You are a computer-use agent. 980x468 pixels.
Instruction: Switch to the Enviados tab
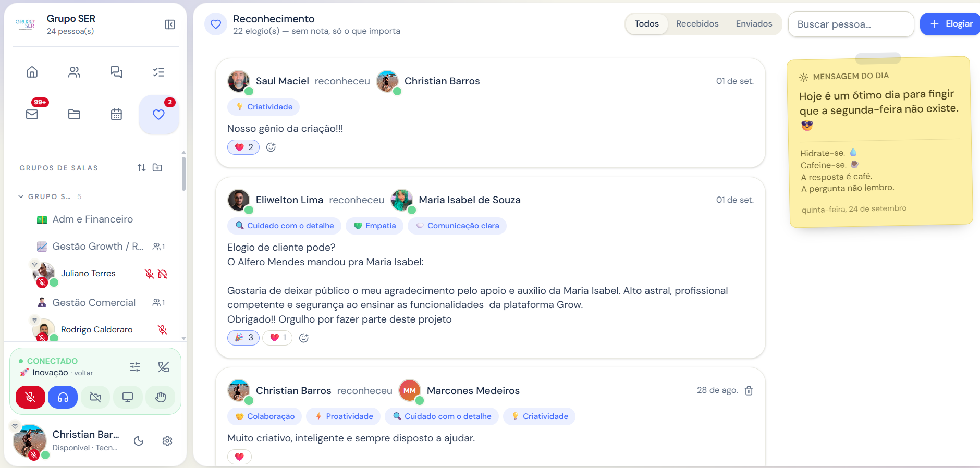754,24
